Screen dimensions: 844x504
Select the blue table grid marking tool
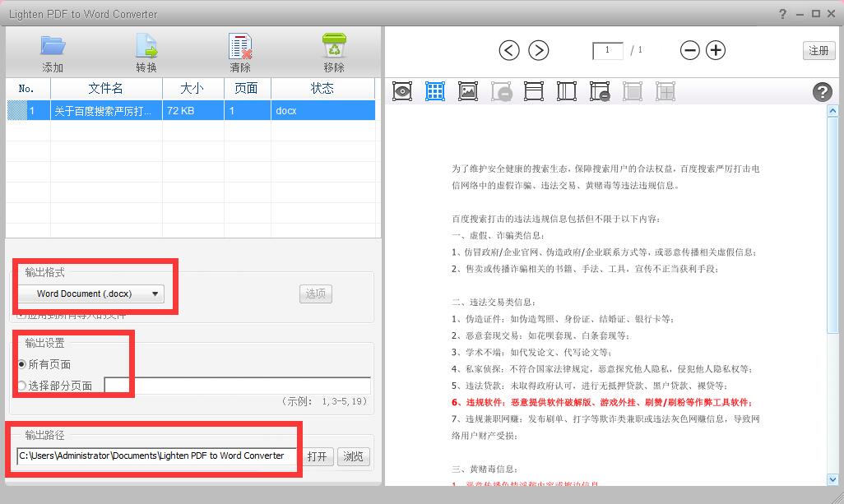[435, 91]
